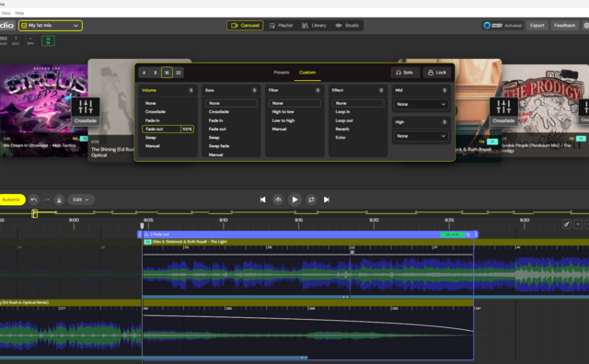The image size is (589, 364).
Task: Set transition length to 4 bars
Action: (x=144, y=73)
